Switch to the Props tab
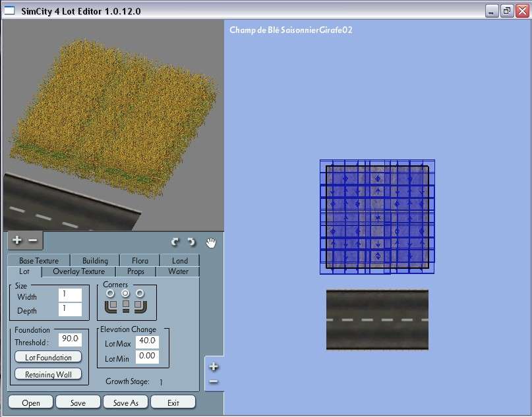Image resolution: width=532 pixels, height=417 pixels. (x=136, y=271)
